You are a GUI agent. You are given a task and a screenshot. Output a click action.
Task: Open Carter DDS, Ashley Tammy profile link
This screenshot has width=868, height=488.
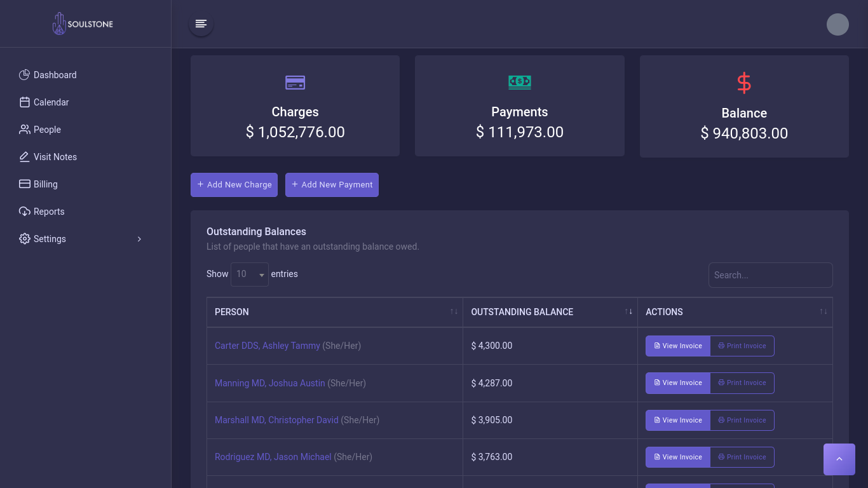coord(267,346)
